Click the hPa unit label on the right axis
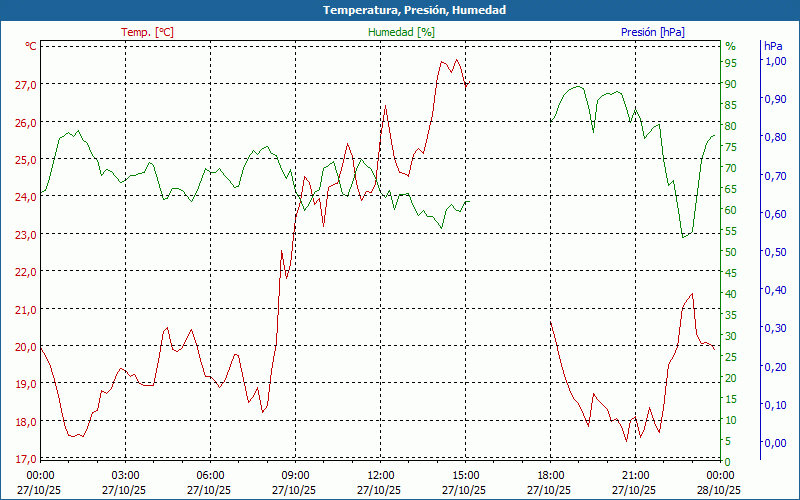 point(773,46)
